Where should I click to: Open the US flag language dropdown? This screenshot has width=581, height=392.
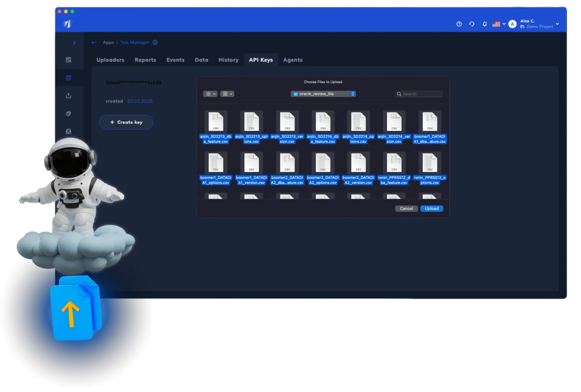[499, 24]
